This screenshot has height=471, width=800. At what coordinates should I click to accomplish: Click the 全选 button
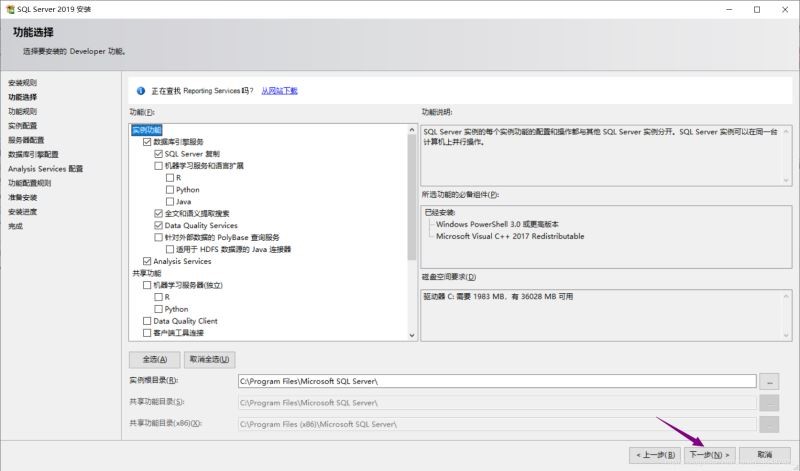tap(154, 359)
